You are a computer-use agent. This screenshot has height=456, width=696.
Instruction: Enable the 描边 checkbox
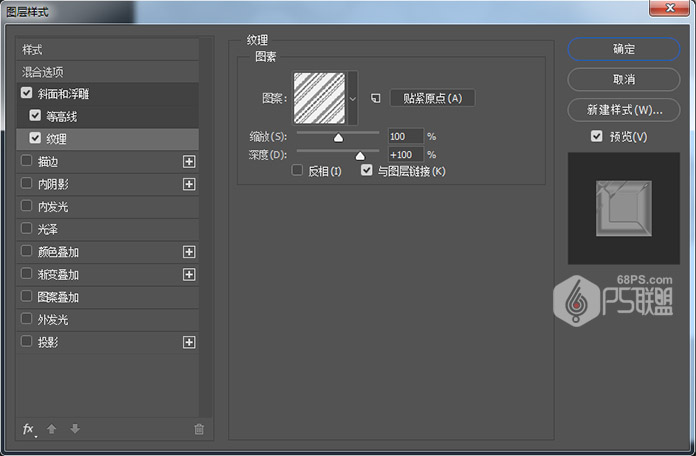point(26,160)
